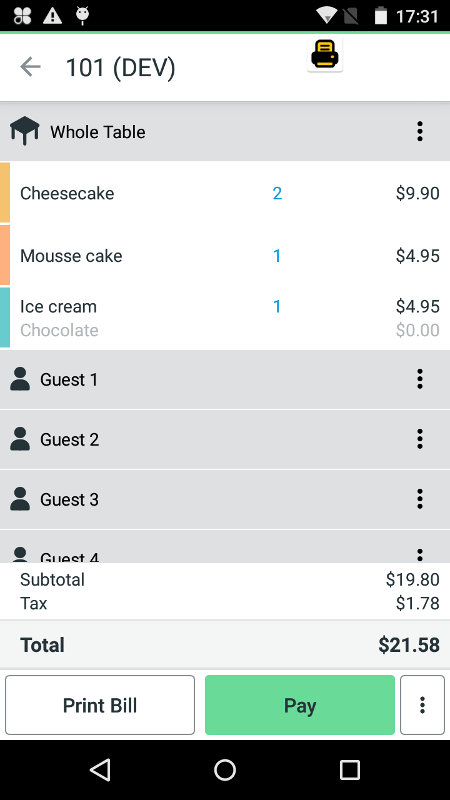Screen dimensions: 450x800
Task: Click the green Pay button
Action: (x=300, y=705)
